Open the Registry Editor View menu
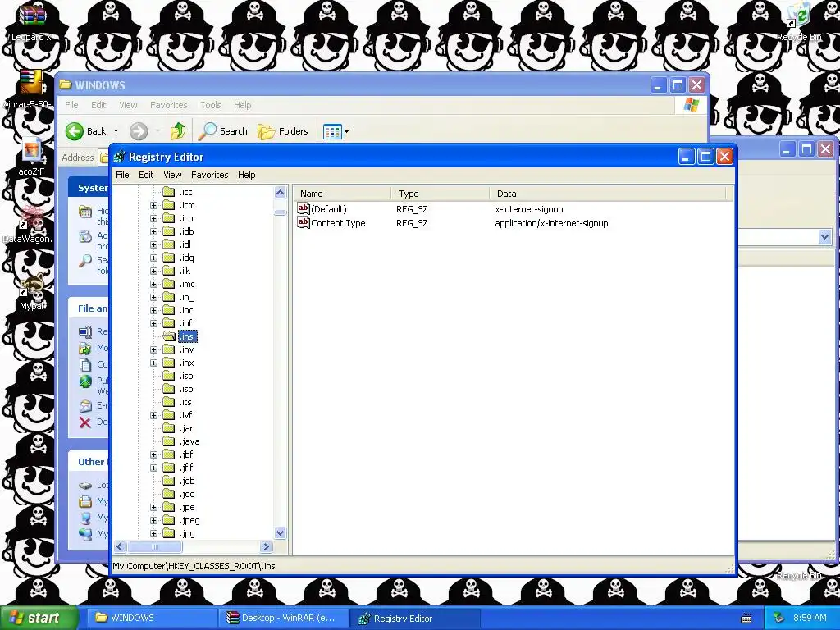Viewport: 840px width, 630px height. tap(172, 175)
